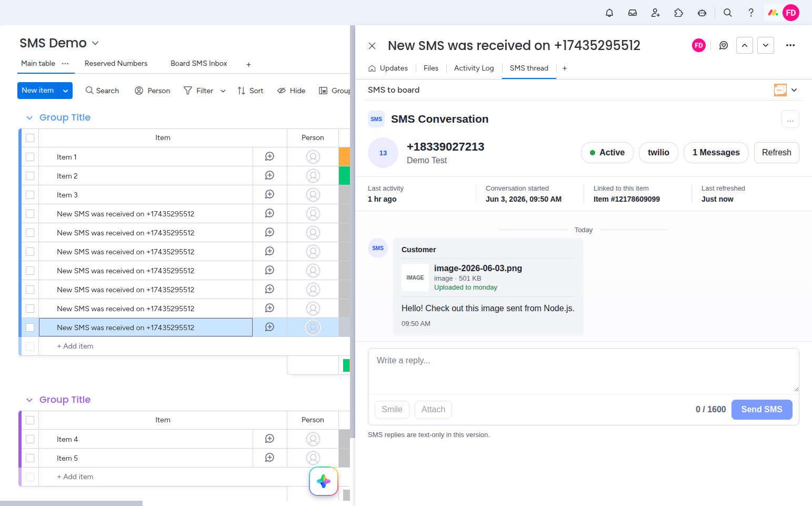Add a new board view with the plus
812x506 pixels.
coord(248,64)
